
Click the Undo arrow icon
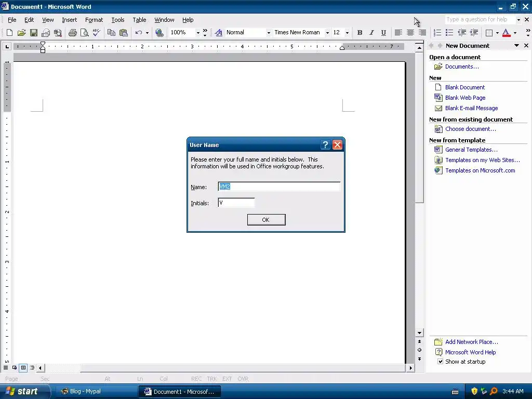138,33
